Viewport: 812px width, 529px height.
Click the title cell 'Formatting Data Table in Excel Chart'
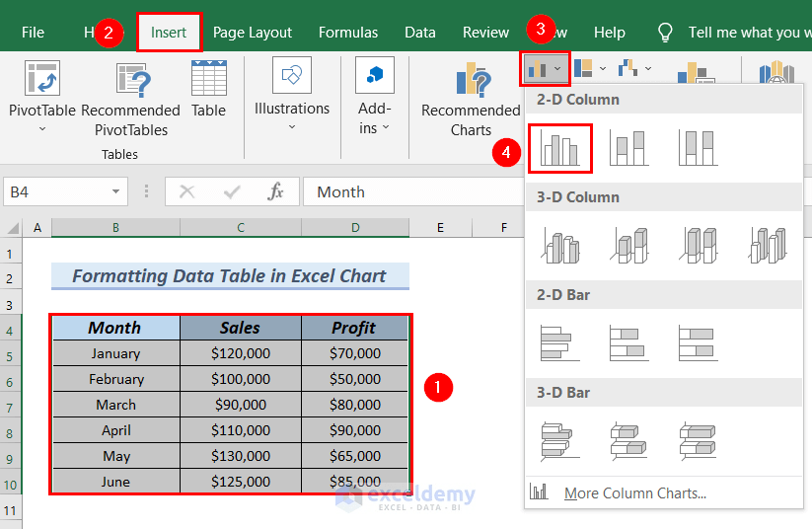(230, 275)
